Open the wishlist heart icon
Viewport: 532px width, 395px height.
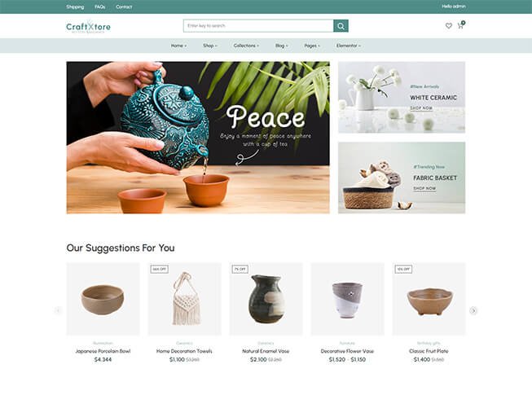click(x=449, y=26)
